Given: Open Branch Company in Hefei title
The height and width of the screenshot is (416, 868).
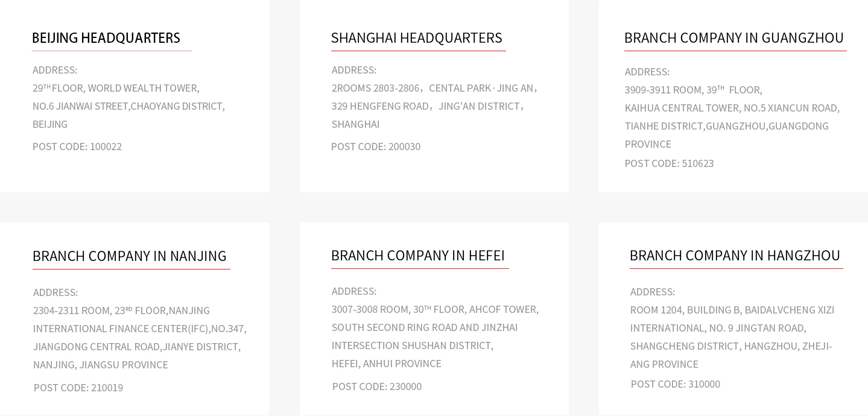Looking at the screenshot, I should point(418,255).
